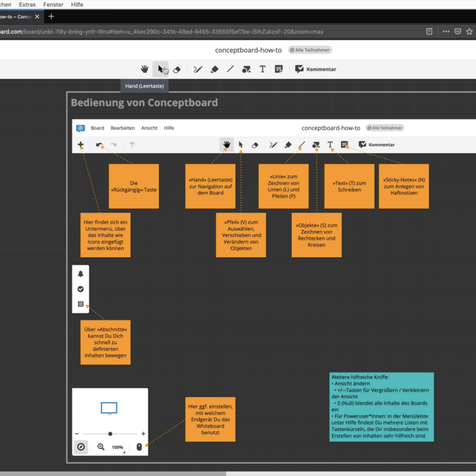Screen dimensions: 476x476
Task: Click the "Bedienung von Conceptboard" section heading
Action: 144,103
